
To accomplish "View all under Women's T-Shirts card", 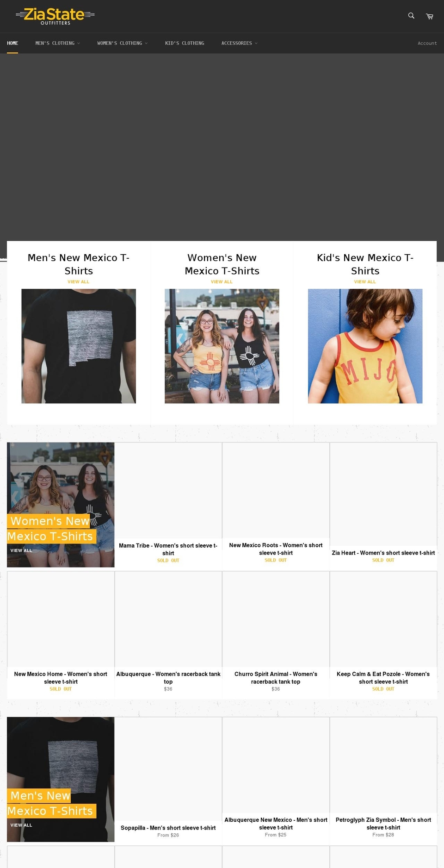I will pos(222,281).
